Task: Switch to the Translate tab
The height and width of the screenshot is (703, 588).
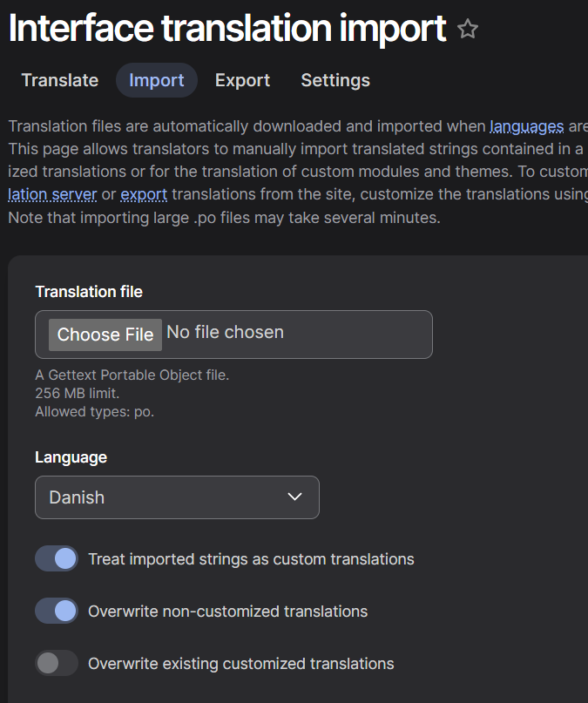Action: [x=59, y=80]
